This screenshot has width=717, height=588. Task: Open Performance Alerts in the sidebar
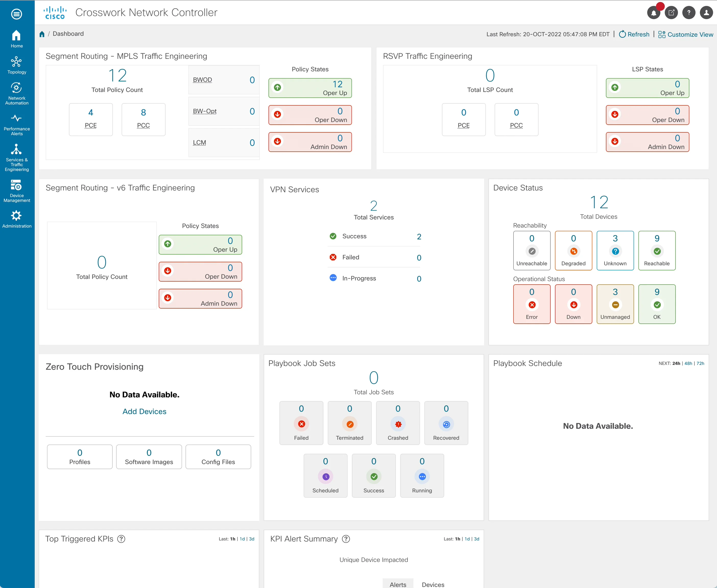click(x=17, y=125)
